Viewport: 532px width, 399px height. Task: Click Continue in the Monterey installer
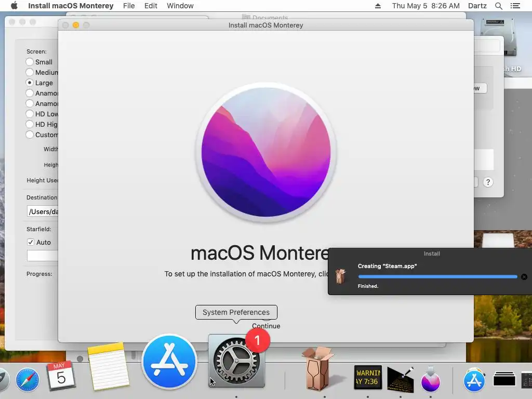(x=266, y=326)
